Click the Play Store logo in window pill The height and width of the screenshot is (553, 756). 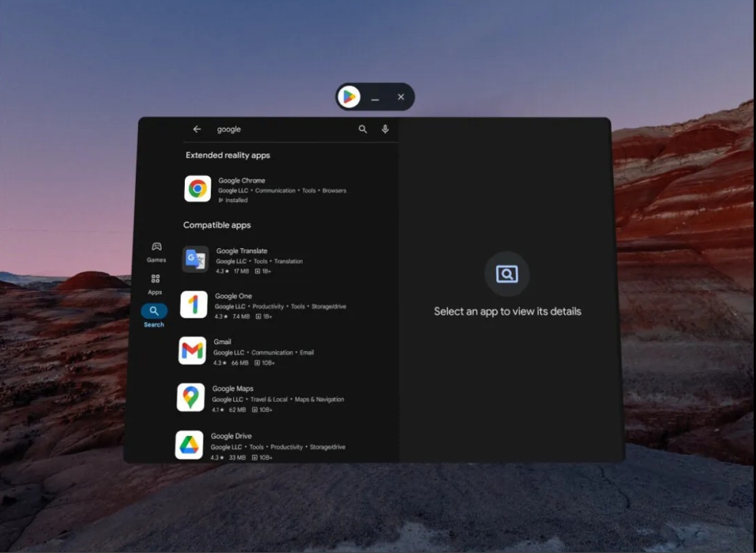(349, 97)
